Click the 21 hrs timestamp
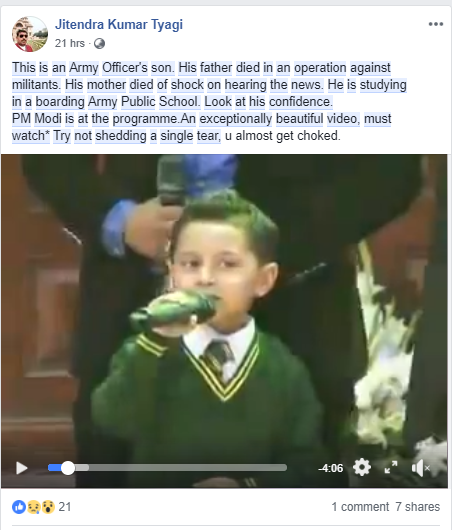 click(70, 43)
